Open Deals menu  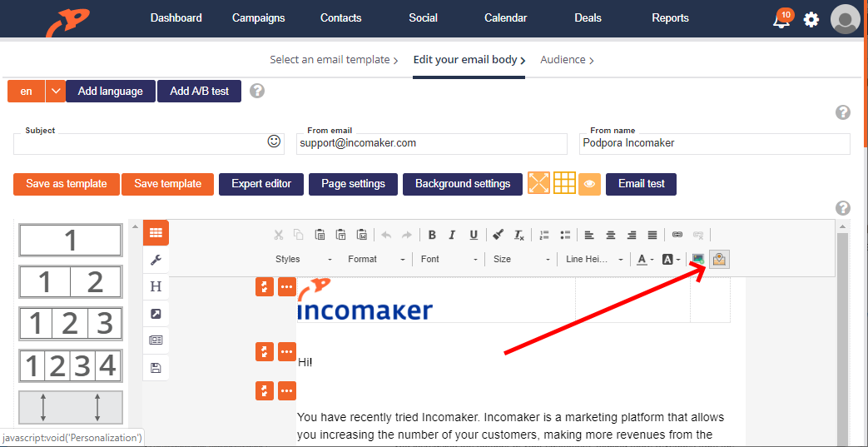[588, 18]
